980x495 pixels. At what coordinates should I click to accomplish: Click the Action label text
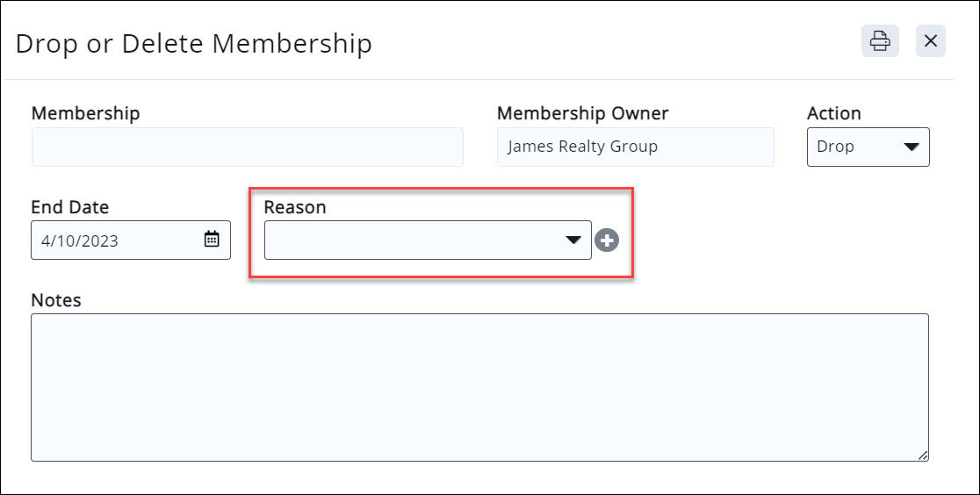pos(833,113)
